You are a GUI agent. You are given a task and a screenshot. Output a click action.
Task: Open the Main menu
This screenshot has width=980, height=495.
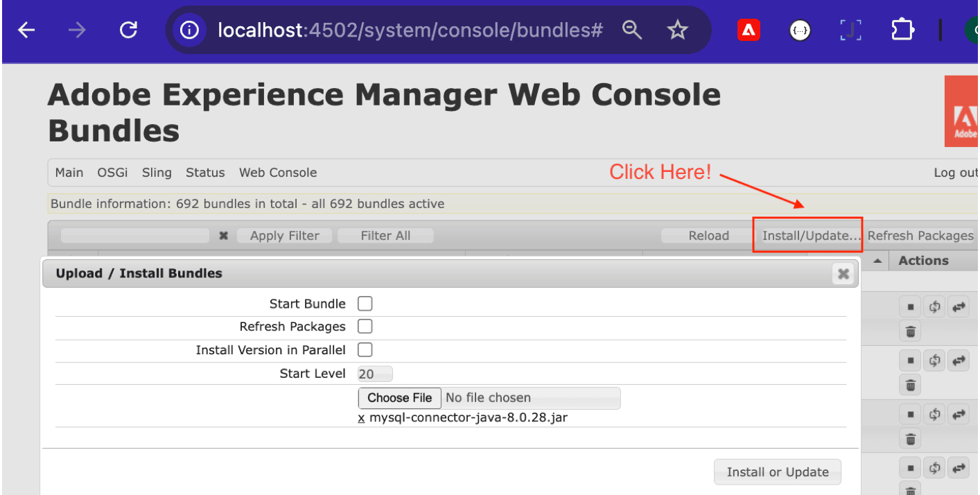point(69,173)
